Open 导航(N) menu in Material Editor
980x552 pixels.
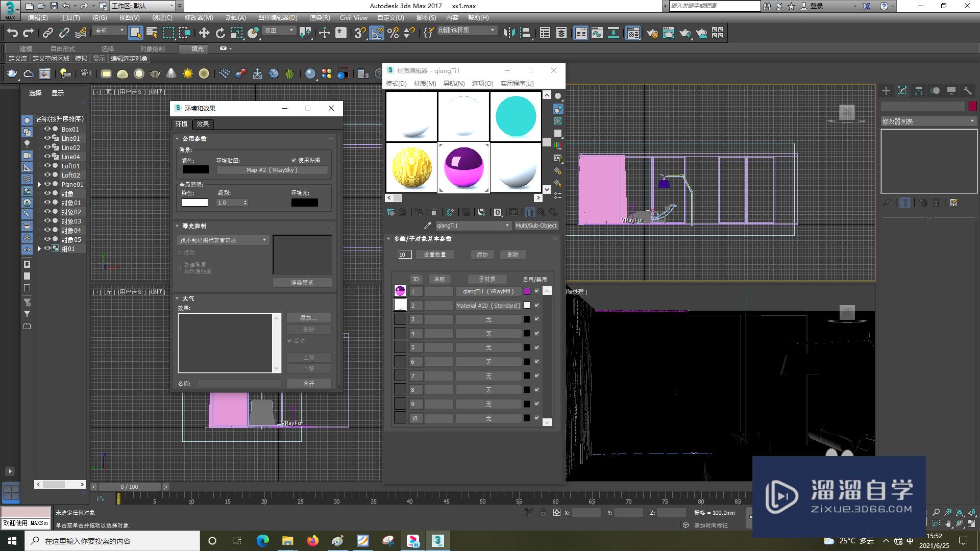pos(454,84)
